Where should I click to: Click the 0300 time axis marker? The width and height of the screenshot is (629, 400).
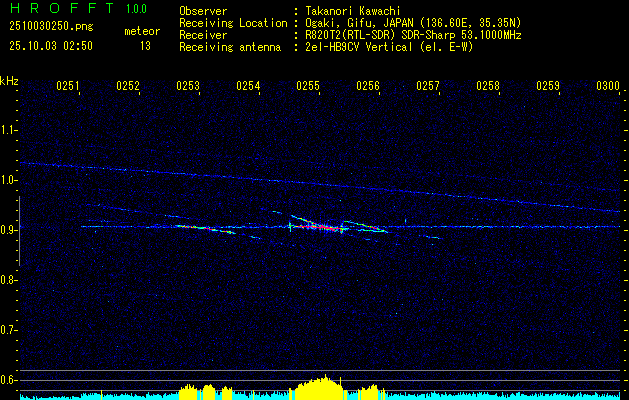(608, 86)
